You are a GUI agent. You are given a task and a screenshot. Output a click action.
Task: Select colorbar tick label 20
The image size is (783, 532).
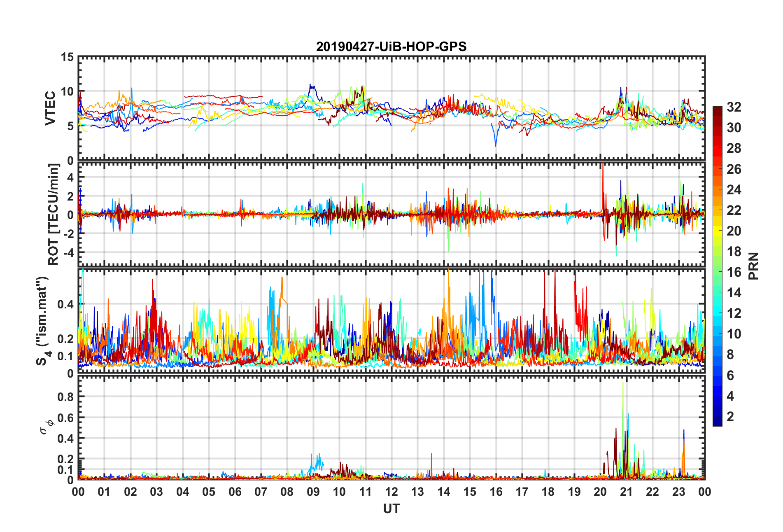click(x=734, y=231)
